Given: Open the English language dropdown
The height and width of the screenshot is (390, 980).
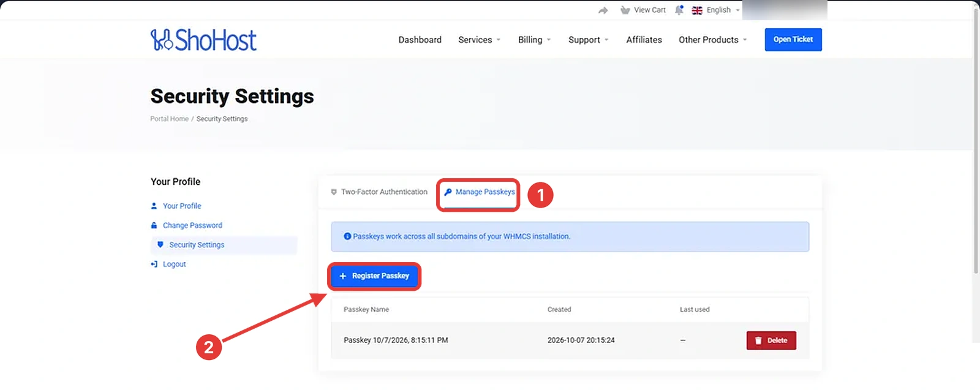Looking at the screenshot, I should [723, 10].
